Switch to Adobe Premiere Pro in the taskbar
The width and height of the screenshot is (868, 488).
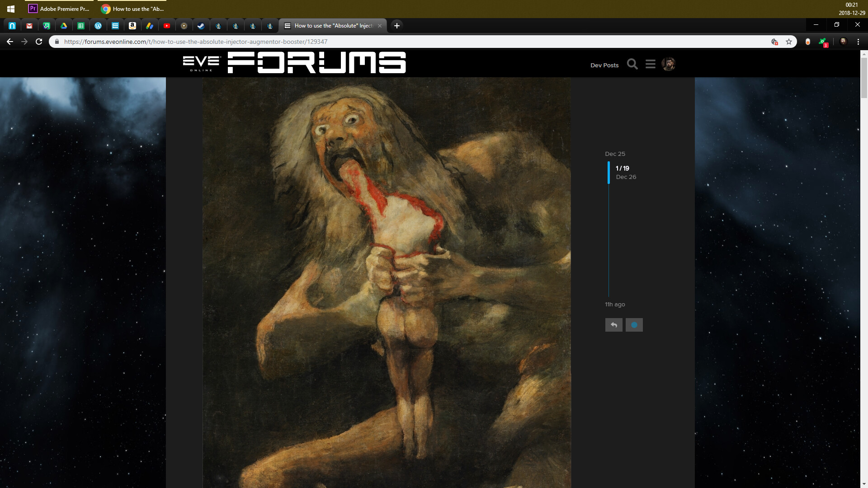coord(59,9)
